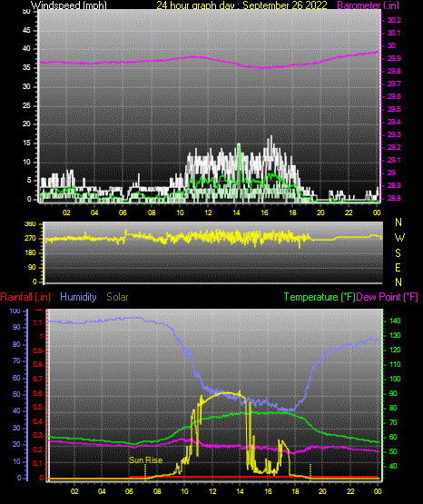
Task: Click the Barometer (.in) axis title
Action: (369, 5)
